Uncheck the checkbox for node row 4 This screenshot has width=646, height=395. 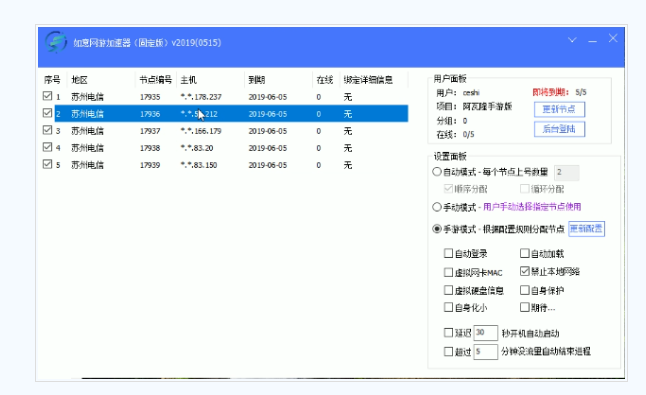click(47, 147)
